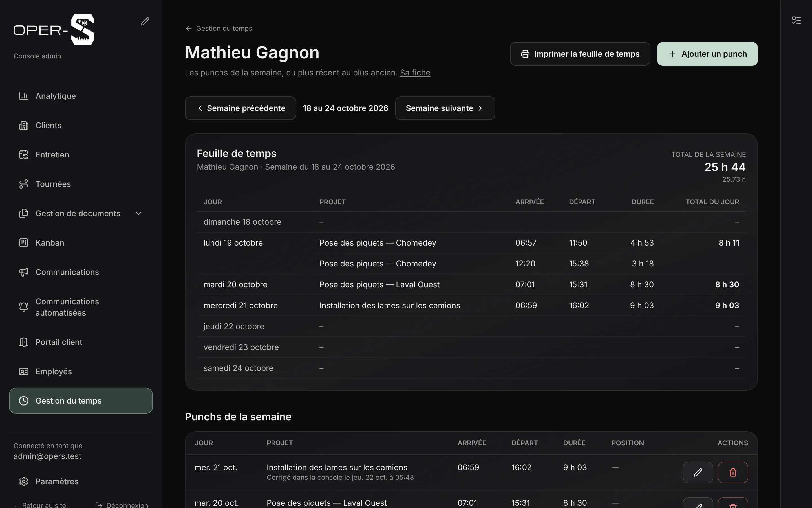Viewport: 812px width, 508px height.
Task: Click the Gestion de documents files icon
Action: (x=23, y=213)
